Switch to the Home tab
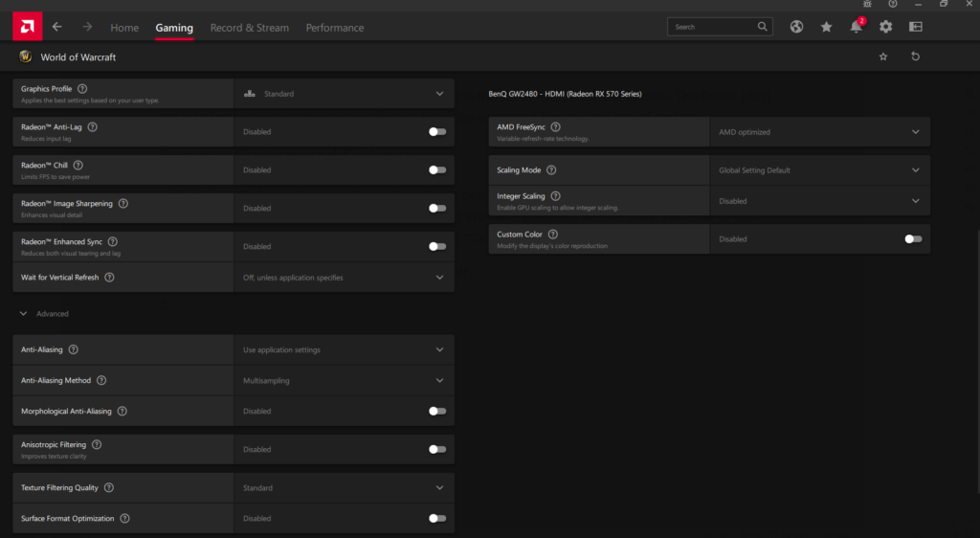 tap(124, 28)
